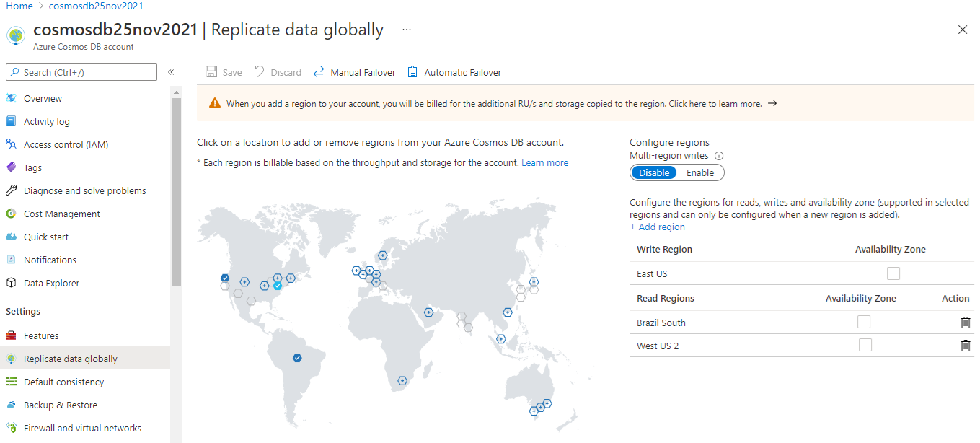This screenshot has width=980, height=443.
Task: Click the Activity log icon
Action: pyautogui.click(x=11, y=121)
